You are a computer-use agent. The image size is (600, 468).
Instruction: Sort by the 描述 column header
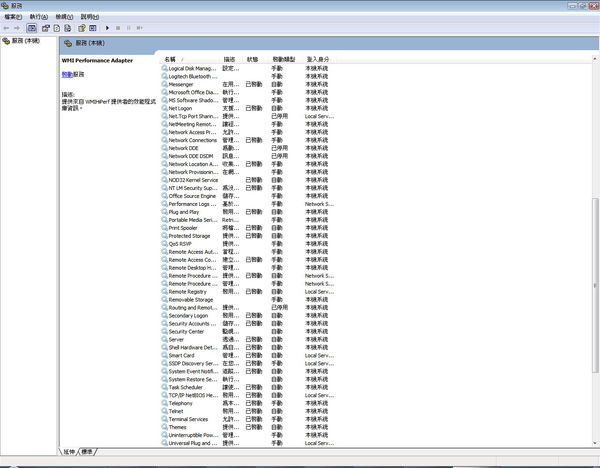pos(232,59)
